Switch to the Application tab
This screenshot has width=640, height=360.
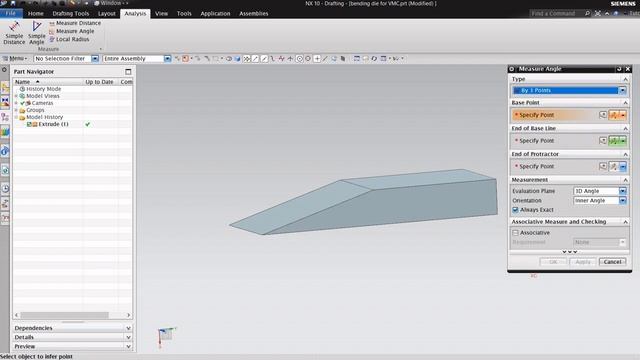tap(215, 13)
